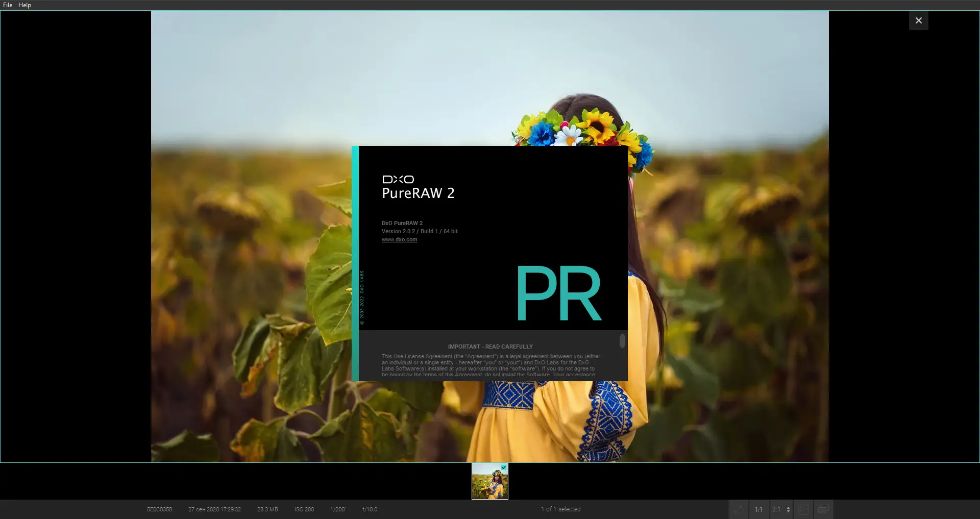Uncheck the teal checkbox on the thumbnail
980x519 pixels.
[x=504, y=467]
